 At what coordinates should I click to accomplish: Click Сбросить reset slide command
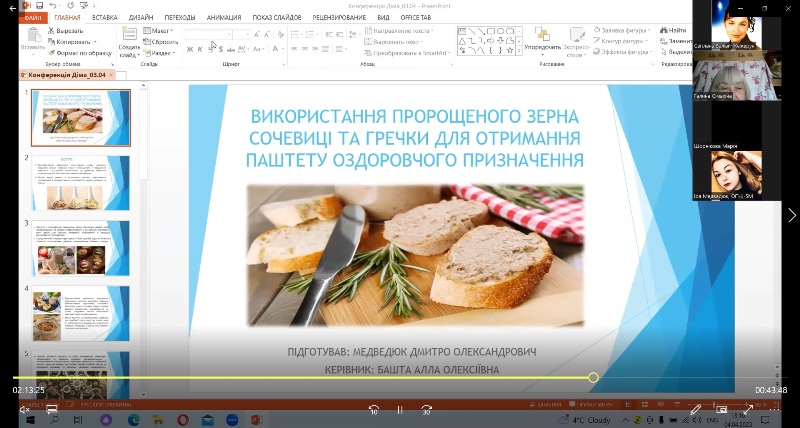[x=161, y=42]
